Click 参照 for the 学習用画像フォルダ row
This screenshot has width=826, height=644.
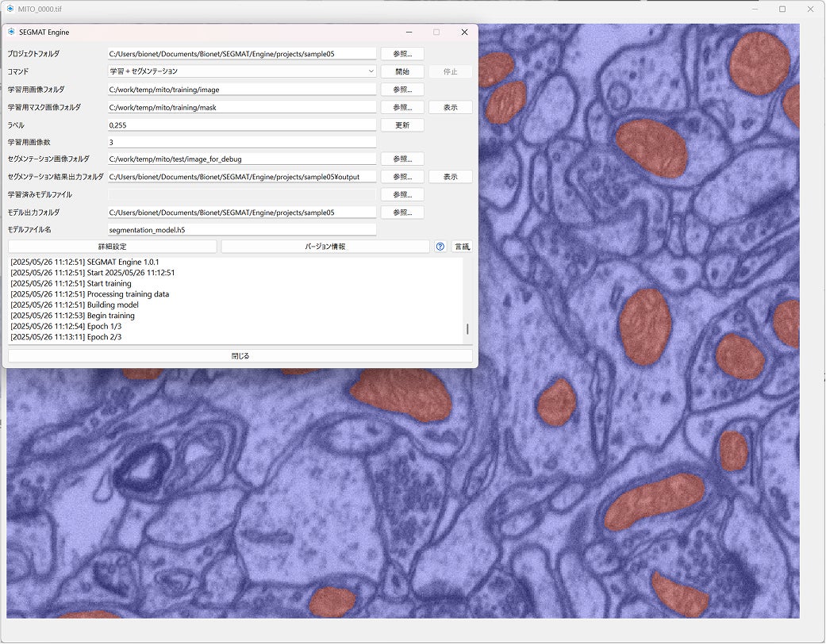point(402,90)
